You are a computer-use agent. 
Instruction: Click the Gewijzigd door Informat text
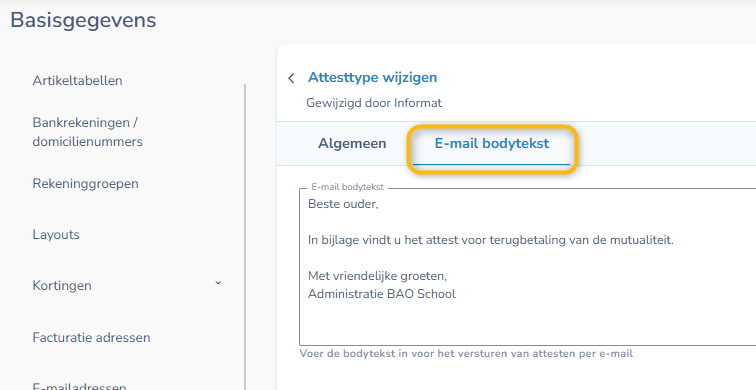pyautogui.click(x=374, y=103)
